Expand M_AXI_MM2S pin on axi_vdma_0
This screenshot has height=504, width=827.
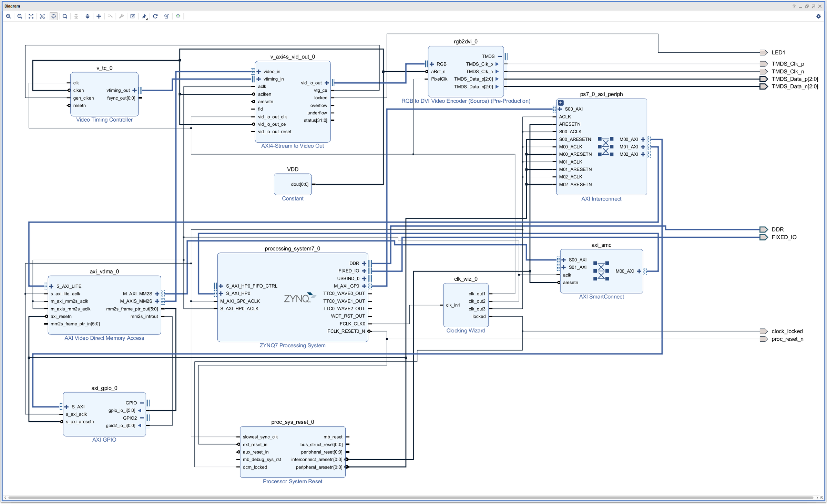(x=157, y=294)
